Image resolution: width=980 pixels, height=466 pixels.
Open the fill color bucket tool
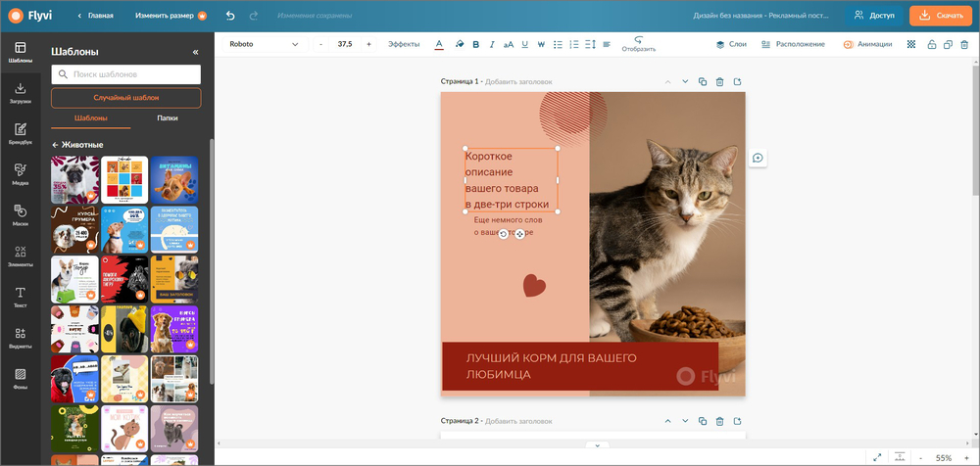tap(458, 44)
